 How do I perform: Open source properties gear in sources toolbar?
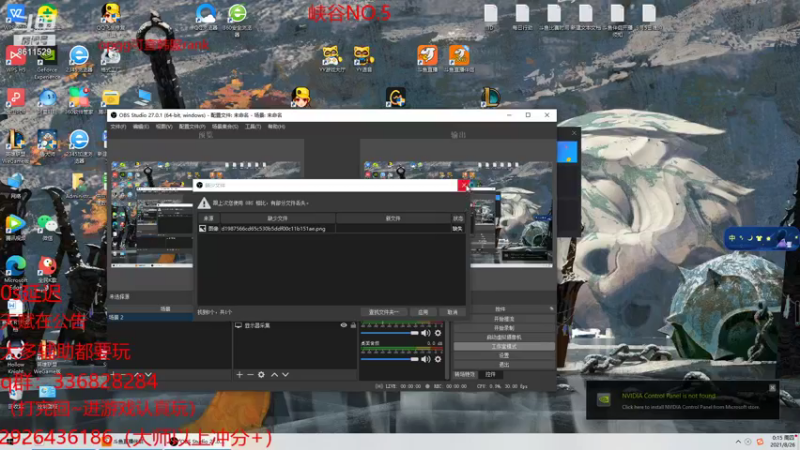point(261,374)
